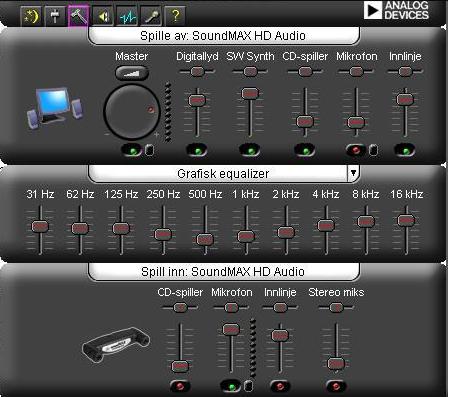Viewport: 449px width, 397px height.
Task: Unmute playback Mikrofon red light
Action: click(x=356, y=150)
